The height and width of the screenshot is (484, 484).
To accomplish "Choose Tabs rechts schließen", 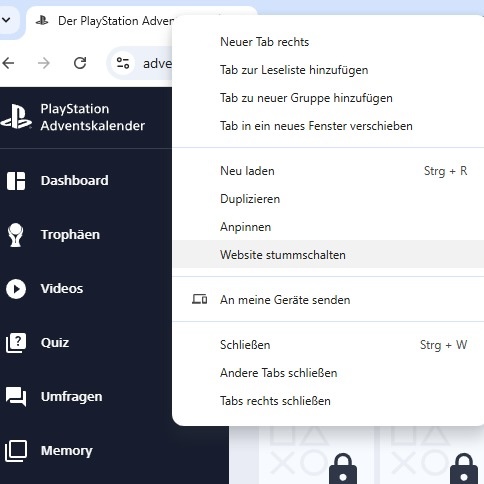I will (328, 401).
